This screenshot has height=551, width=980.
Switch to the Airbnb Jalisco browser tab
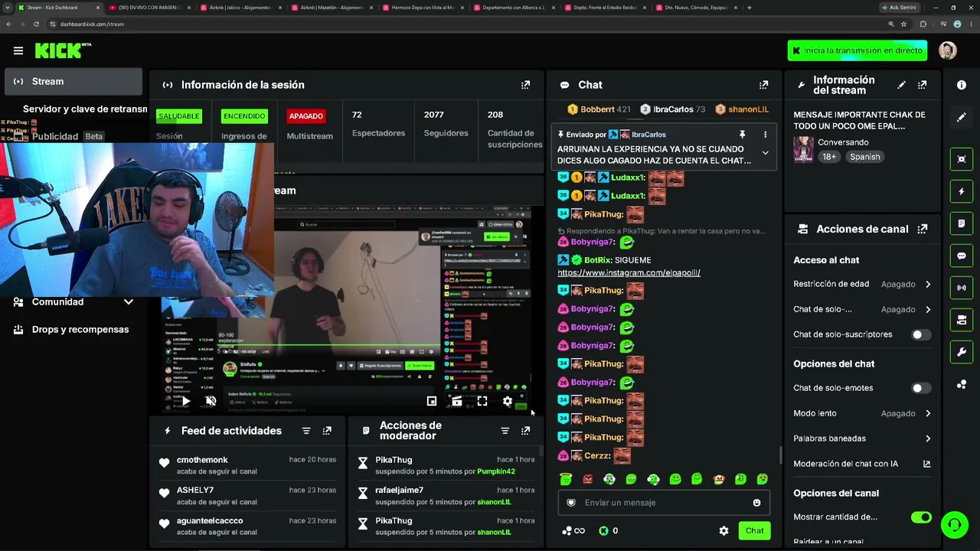[x=239, y=8]
